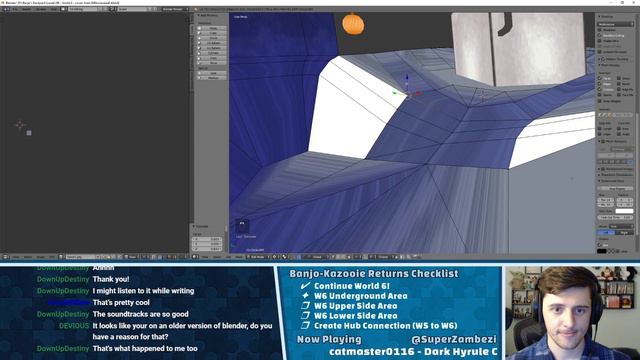Image resolution: width=640 pixels, height=360 pixels.
Task: Click the scene browse icon
Action: [113, 9]
